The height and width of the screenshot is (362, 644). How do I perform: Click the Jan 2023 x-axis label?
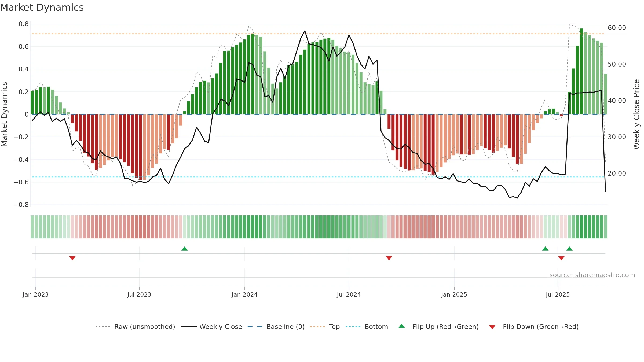point(36,294)
